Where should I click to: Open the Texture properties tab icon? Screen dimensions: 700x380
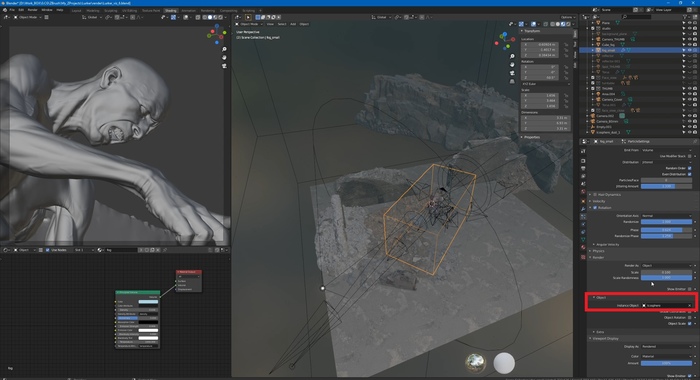click(x=583, y=257)
